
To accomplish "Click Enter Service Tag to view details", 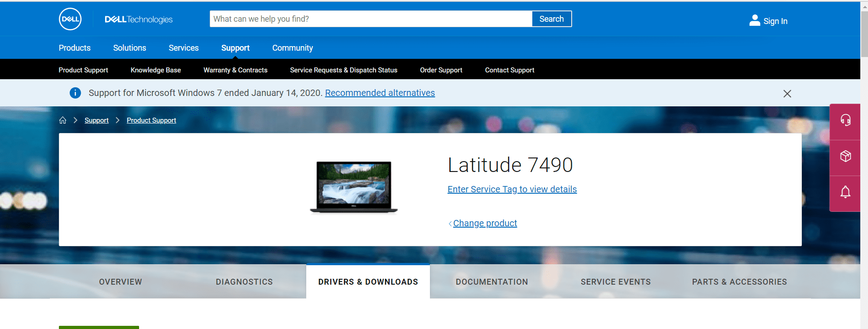I will click(x=512, y=189).
